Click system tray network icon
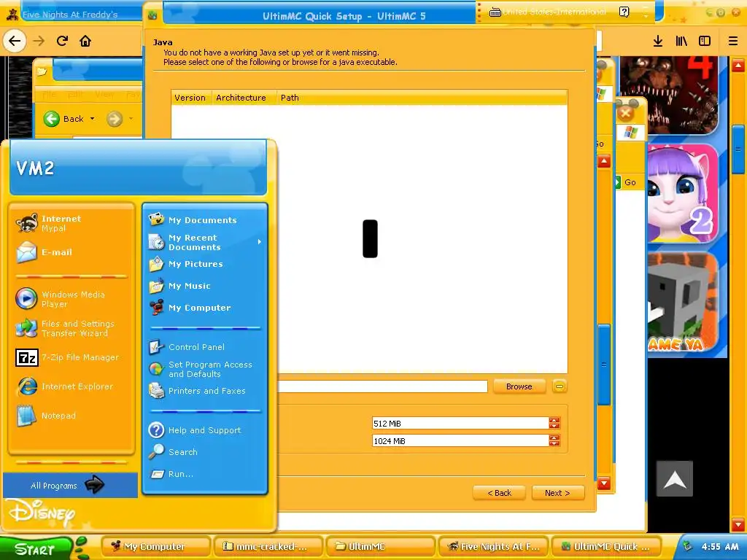The height and width of the screenshot is (560, 747). point(687,546)
